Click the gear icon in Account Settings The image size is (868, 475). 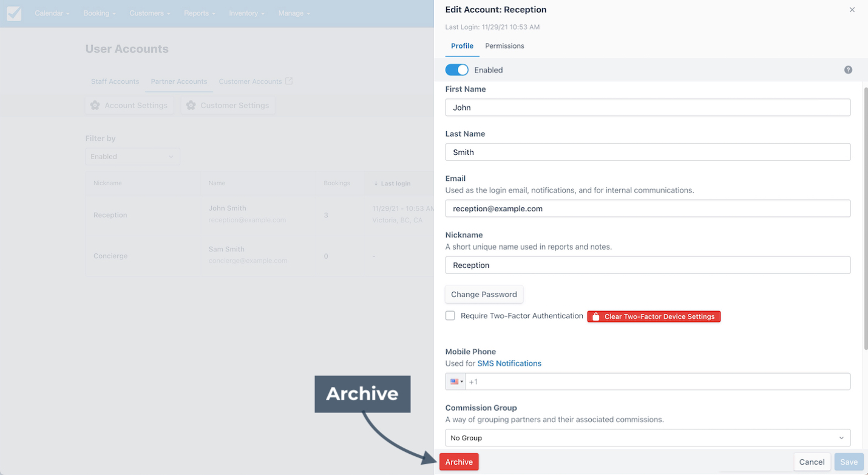click(95, 105)
